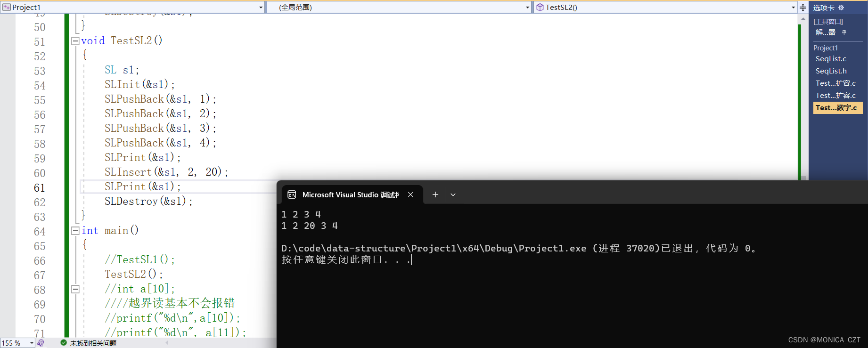The width and height of the screenshot is (868, 348).
Task: Click the editor scrollbar up arrow
Action: pyautogui.click(x=803, y=19)
